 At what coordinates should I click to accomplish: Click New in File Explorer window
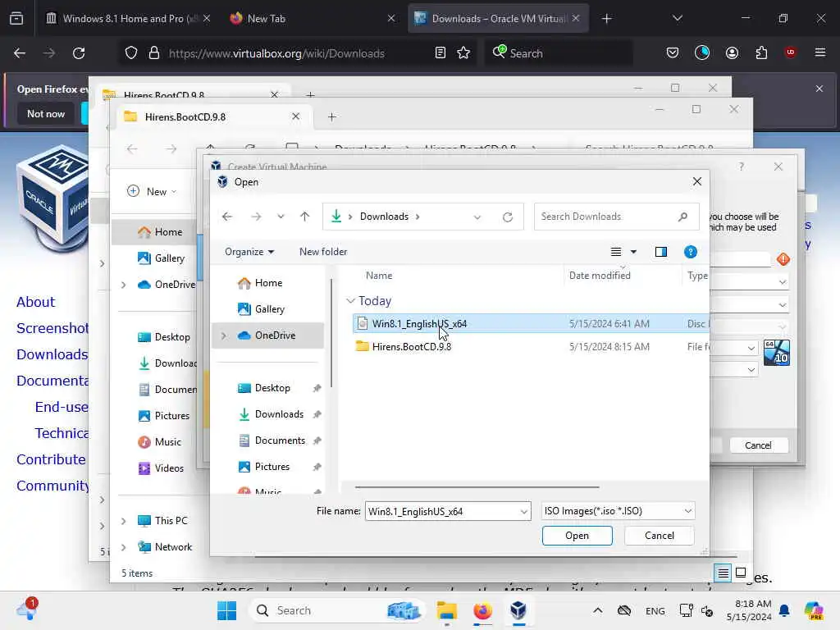[152, 191]
